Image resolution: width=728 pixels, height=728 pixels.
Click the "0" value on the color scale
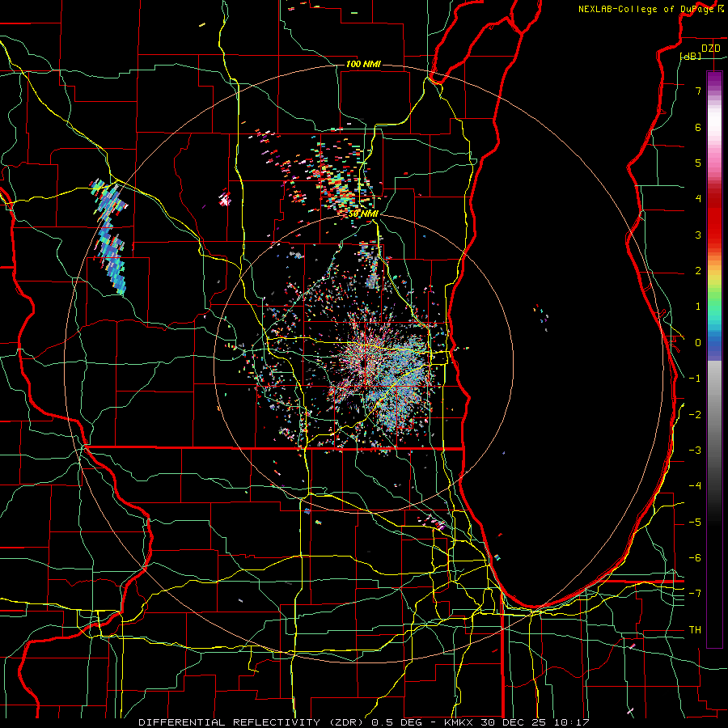pyautogui.click(x=698, y=343)
